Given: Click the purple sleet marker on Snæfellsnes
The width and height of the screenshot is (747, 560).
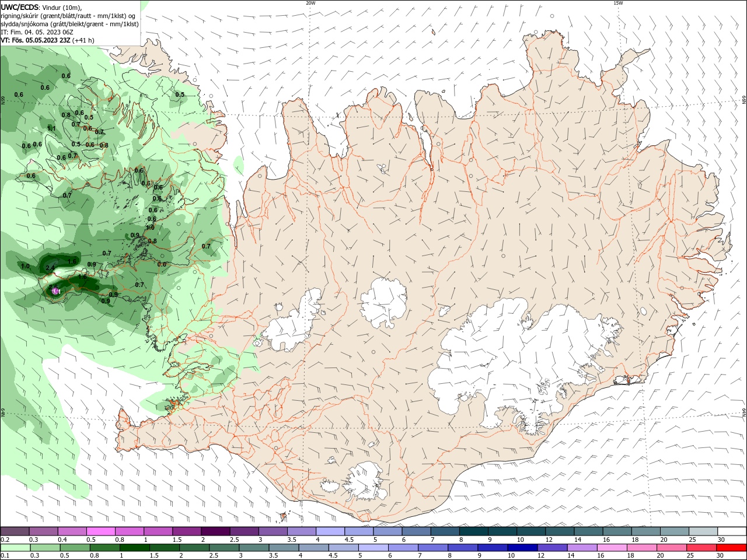Looking at the screenshot, I should point(56,290).
